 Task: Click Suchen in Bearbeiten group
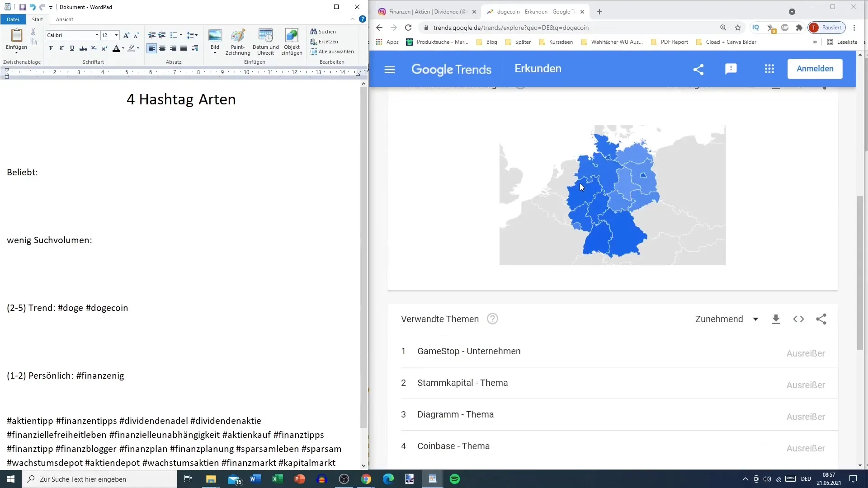pyautogui.click(x=323, y=32)
